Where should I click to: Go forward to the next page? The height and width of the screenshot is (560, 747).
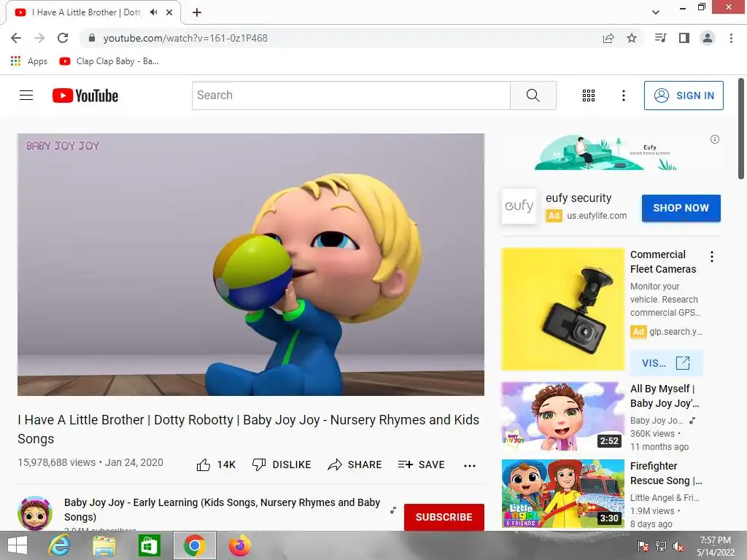coord(39,38)
